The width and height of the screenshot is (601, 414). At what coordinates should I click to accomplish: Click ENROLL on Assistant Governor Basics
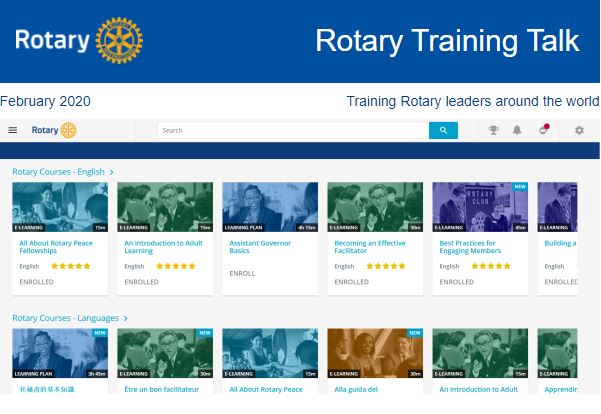tap(242, 273)
